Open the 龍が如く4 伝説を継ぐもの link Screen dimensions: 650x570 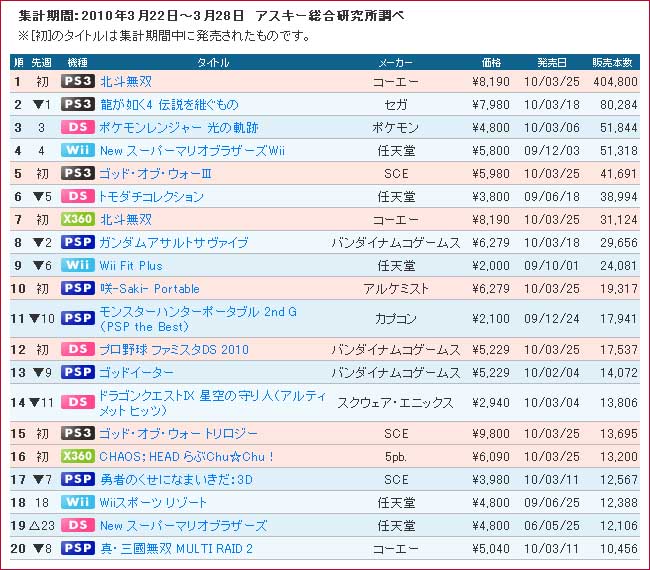tap(169, 104)
